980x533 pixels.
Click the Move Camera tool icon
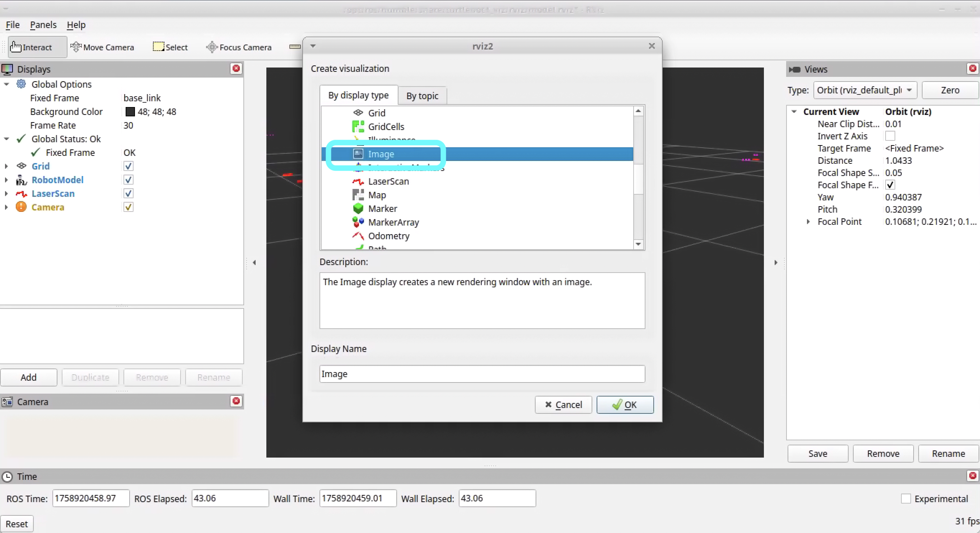click(x=76, y=47)
